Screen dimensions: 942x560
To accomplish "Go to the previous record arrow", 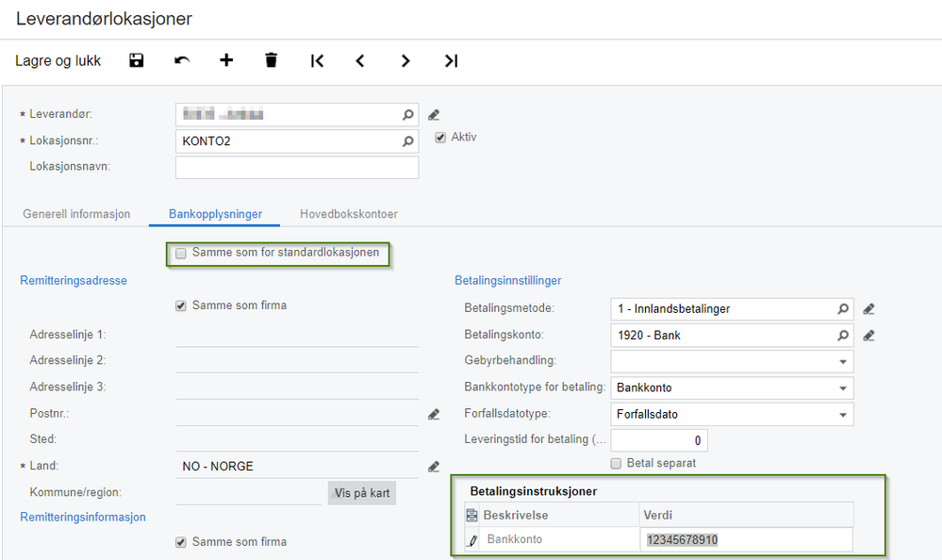I will pyautogui.click(x=360, y=60).
